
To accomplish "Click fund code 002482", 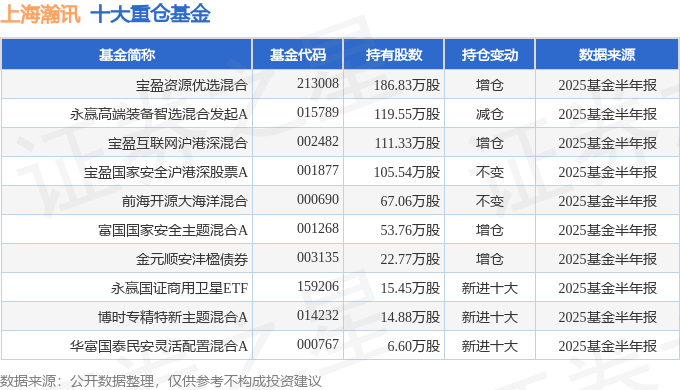I will point(317,141).
